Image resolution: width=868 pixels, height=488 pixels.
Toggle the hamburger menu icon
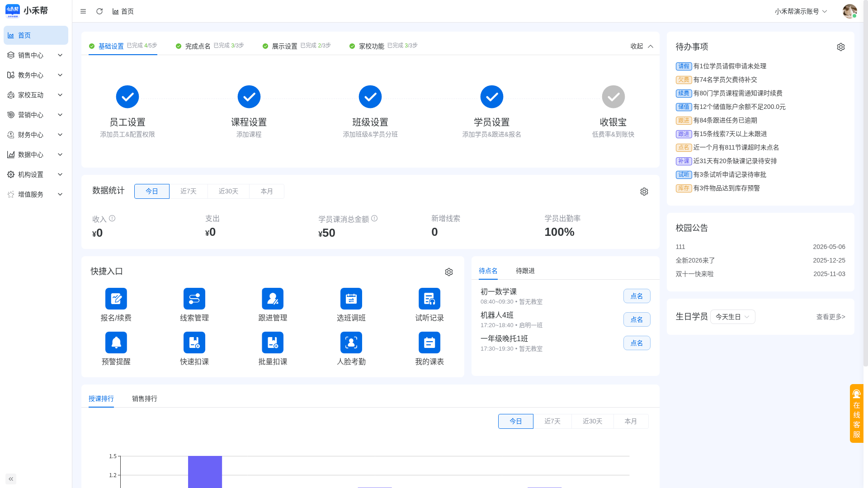click(x=83, y=11)
